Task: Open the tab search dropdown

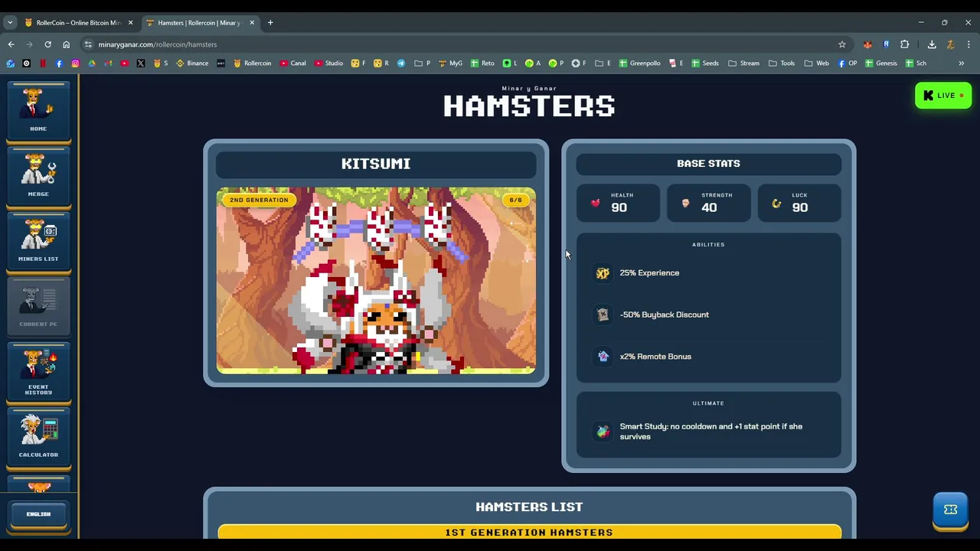Action: click(10, 22)
